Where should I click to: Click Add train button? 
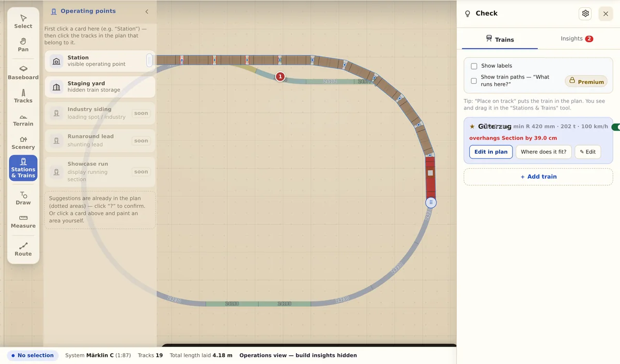coord(538,177)
